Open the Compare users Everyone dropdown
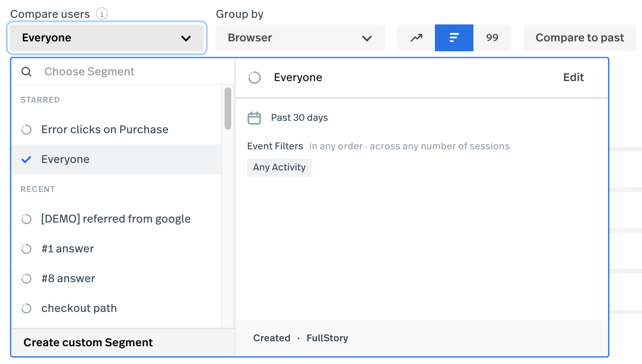Screen dimensions: 642x364 tap(106, 38)
